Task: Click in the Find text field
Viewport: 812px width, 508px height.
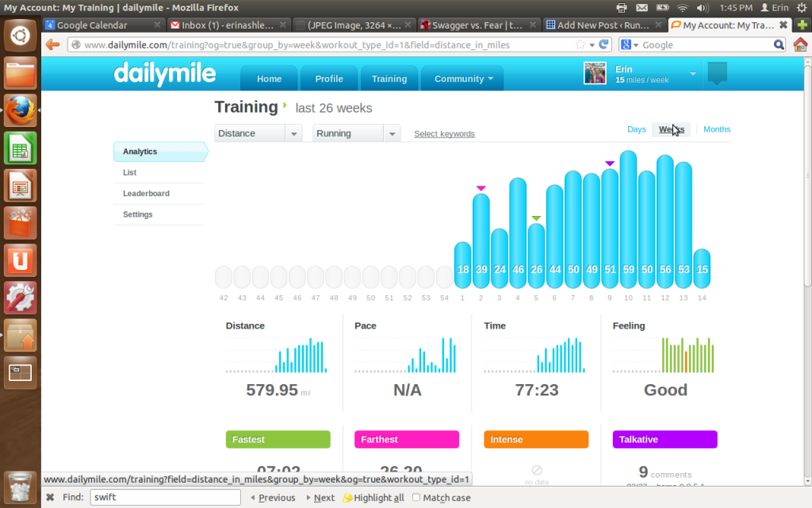Action: click(165, 497)
